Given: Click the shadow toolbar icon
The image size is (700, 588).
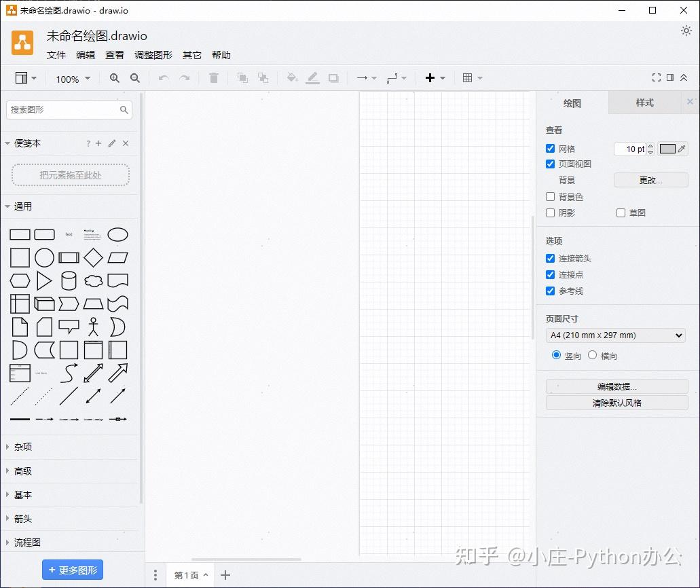Looking at the screenshot, I should pos(333,78).
